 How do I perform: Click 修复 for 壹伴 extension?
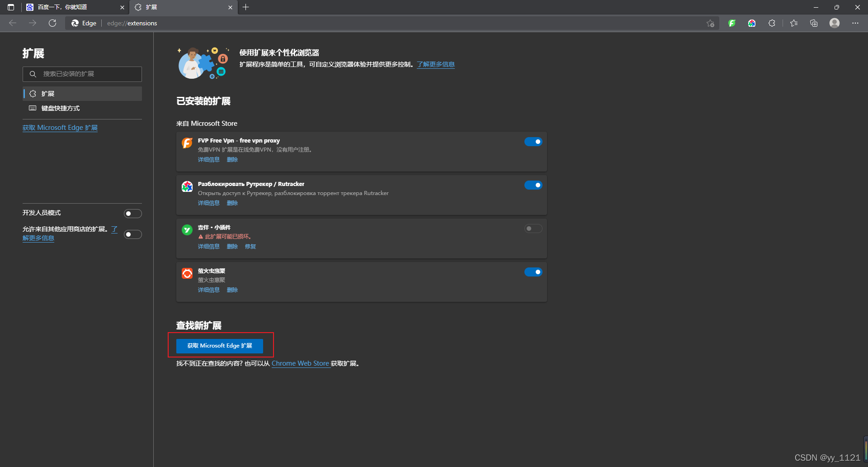pos(250,246)
